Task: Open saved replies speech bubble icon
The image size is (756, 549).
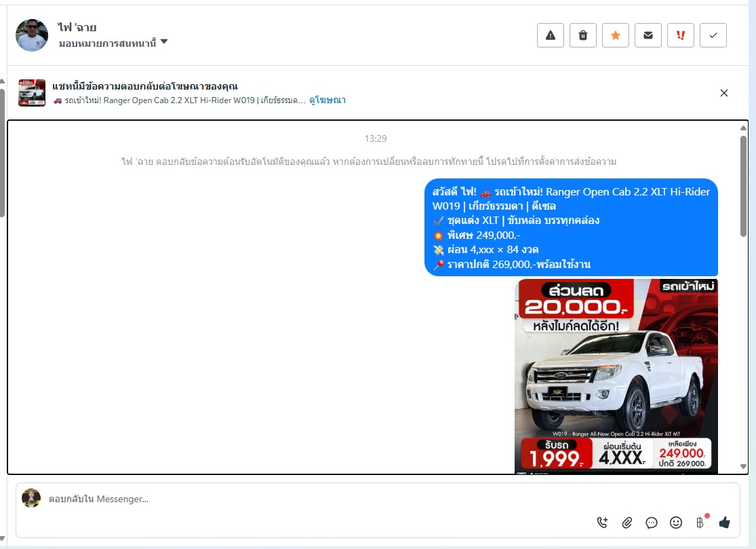Action: [652, 523]
